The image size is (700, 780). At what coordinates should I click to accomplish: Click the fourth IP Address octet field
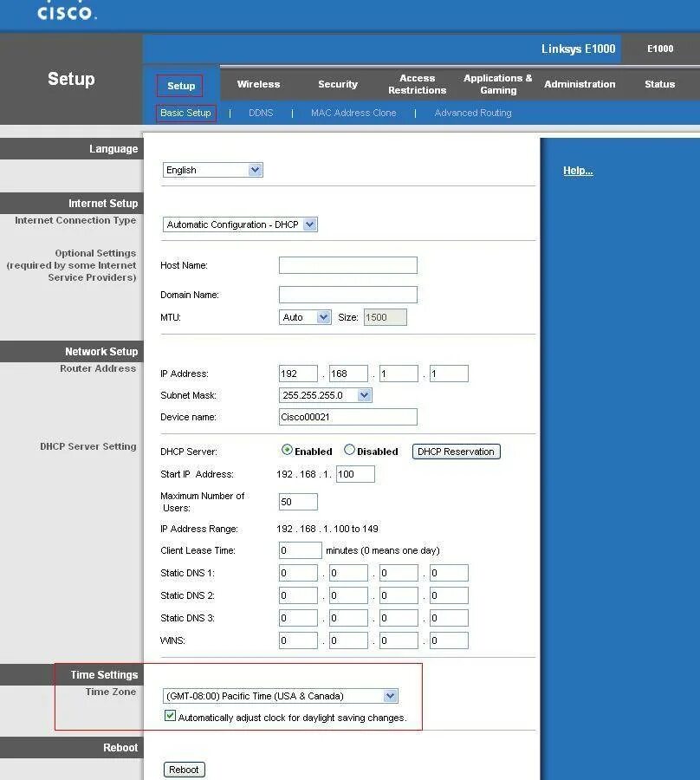point(449,374)
